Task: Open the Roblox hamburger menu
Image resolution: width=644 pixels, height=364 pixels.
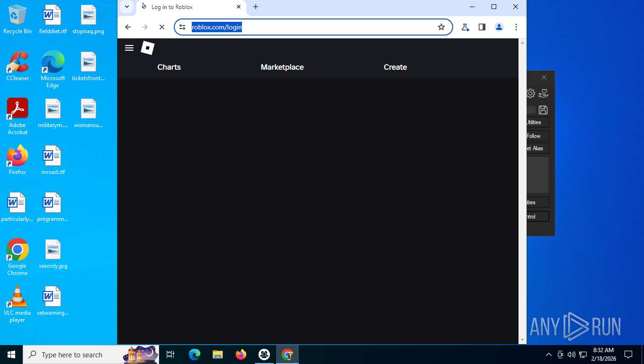Action: [129, 48]
